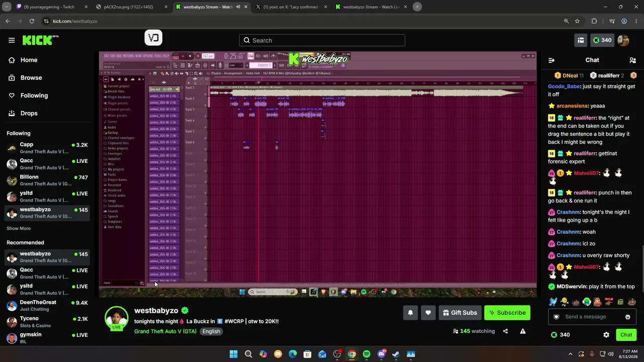Click the blue W emote in quick emotes
The image size is (644, 362).
[x=553, y=302]
